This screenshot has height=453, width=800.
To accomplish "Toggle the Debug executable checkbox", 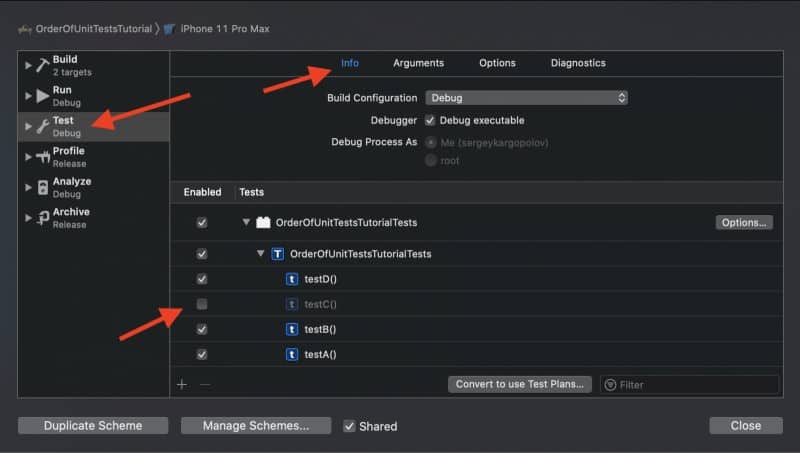I will coord(430,120).
